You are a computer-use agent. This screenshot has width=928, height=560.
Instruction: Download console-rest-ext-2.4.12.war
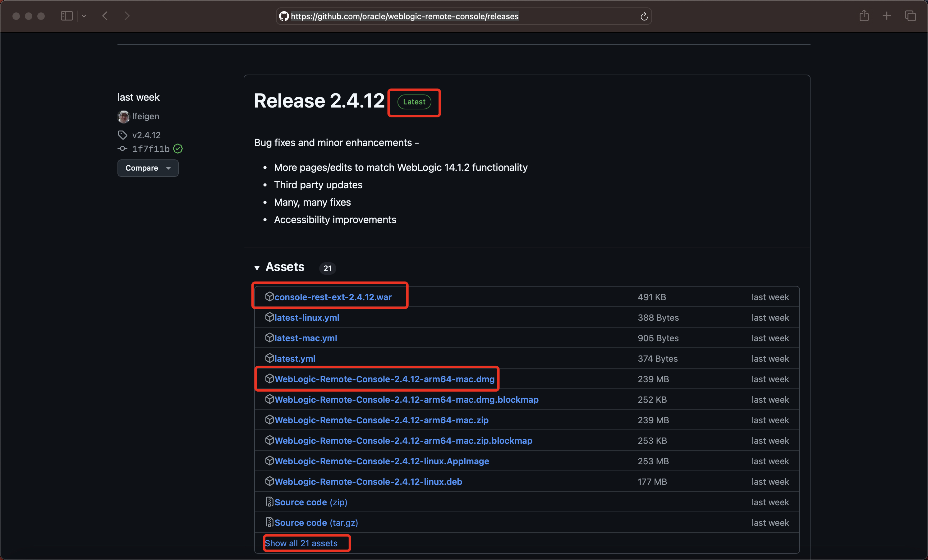333,297
